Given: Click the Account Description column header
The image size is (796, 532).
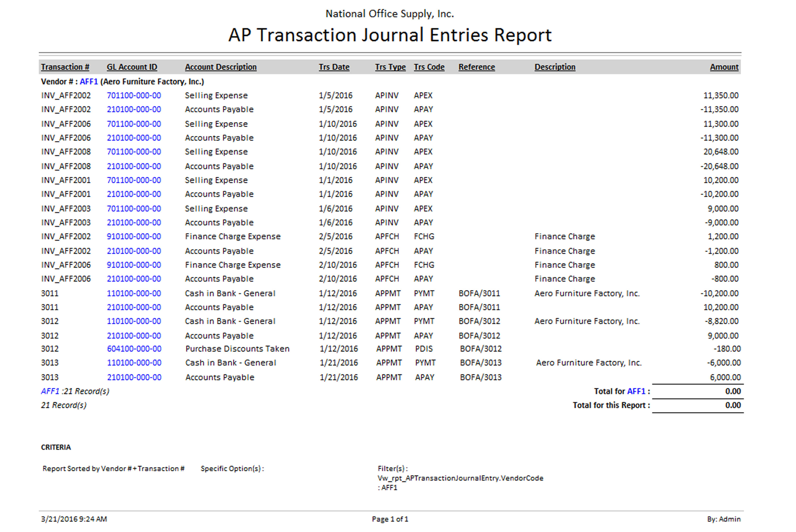Looking at the screenshot, I should click(x=220, y=67).
